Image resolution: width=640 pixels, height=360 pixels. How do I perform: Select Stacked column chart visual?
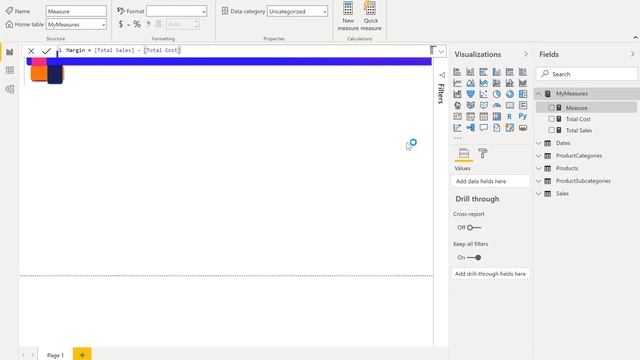[x=470, y=72]
